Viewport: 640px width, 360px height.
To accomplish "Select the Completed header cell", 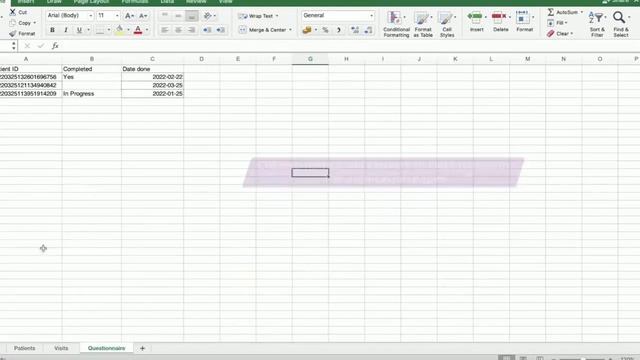I will pos(91,69).
